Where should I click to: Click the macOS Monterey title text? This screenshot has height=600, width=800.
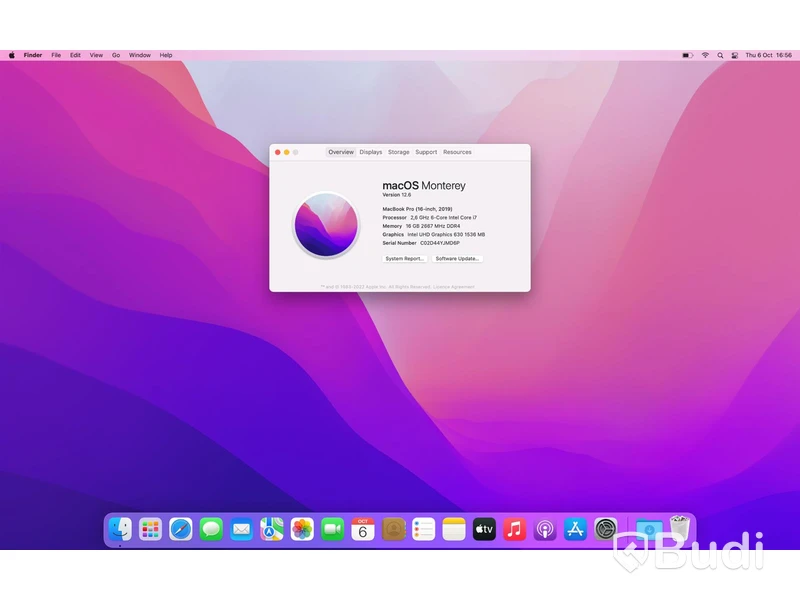coord(424,186)
